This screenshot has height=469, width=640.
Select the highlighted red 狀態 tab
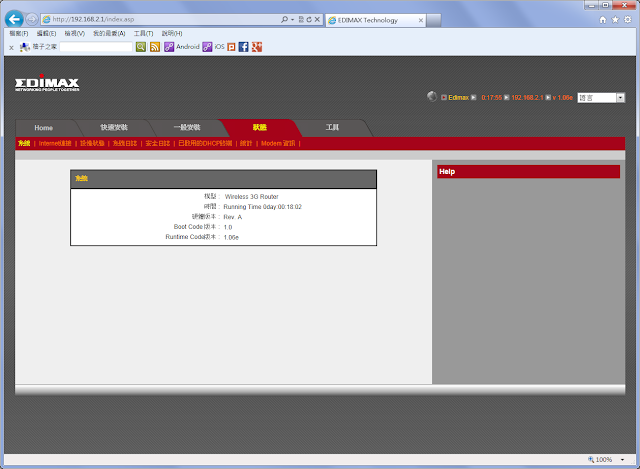pyautogui.click(x=260, y=127)
